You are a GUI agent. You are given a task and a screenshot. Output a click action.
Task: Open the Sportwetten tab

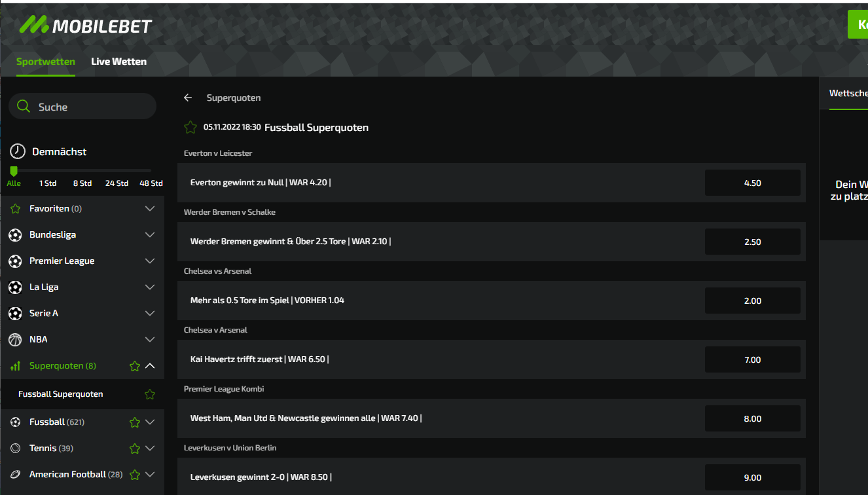46,62
